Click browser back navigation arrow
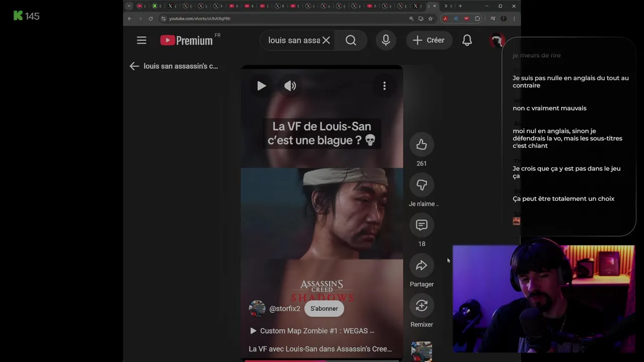The width and height of the screenshot is (644, 362). coord(129,19)
